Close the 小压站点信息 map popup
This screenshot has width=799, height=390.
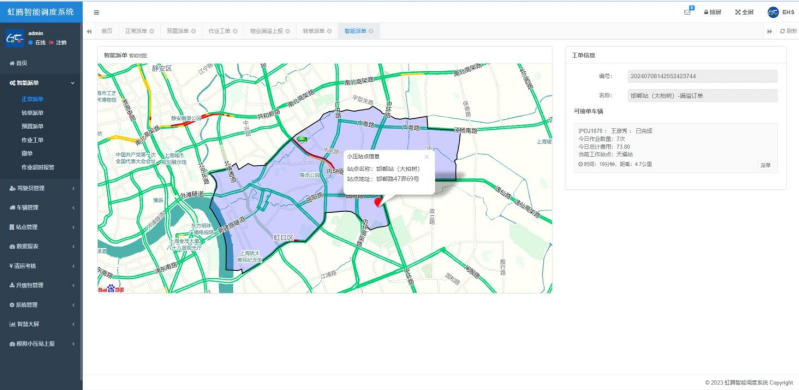pos(427,157)
